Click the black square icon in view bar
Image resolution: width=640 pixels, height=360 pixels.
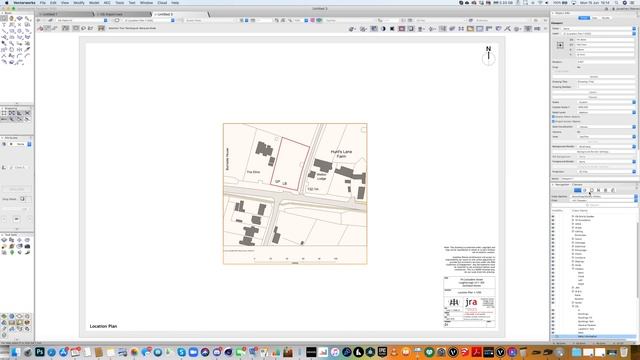(392, 29)
